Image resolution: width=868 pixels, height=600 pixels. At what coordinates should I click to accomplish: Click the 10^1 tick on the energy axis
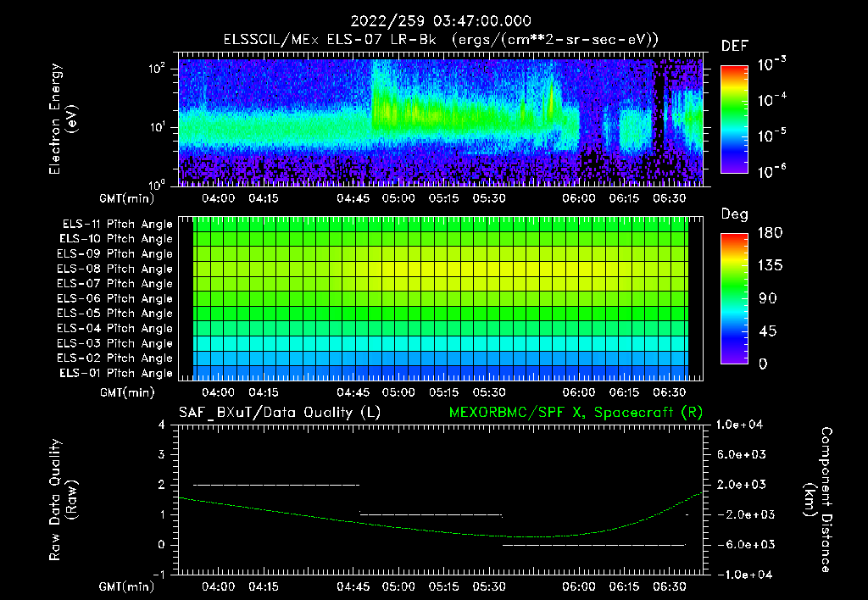point(157,127)
